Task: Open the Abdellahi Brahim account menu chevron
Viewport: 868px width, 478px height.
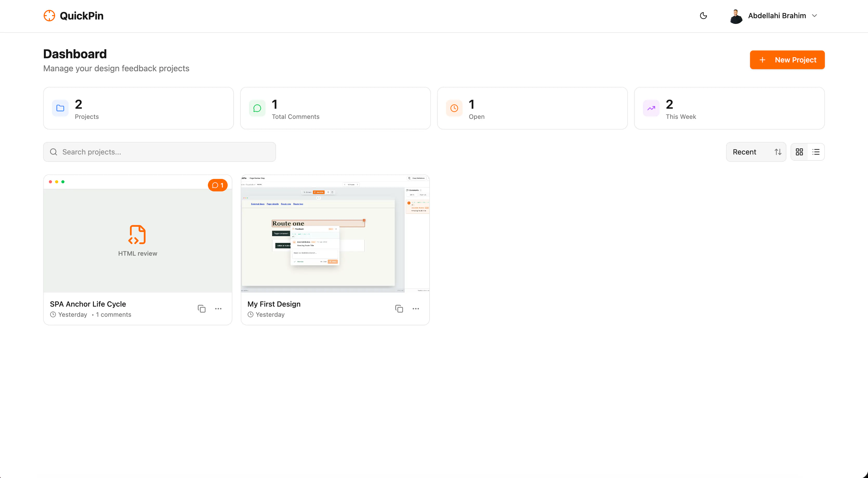Action: [x=814, y=16]
